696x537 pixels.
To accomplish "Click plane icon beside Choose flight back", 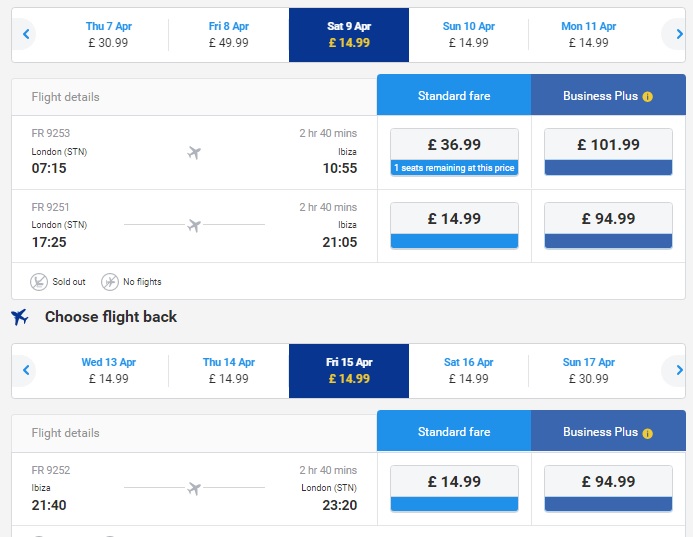I will [20, 317].
